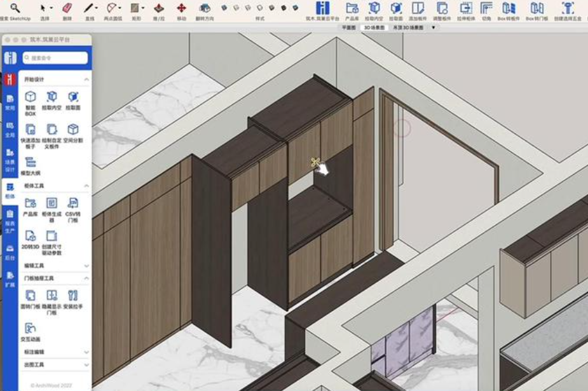Choose the red Move tool
Viewport: 588px width, 391px height.
click(x=182, y=8)
